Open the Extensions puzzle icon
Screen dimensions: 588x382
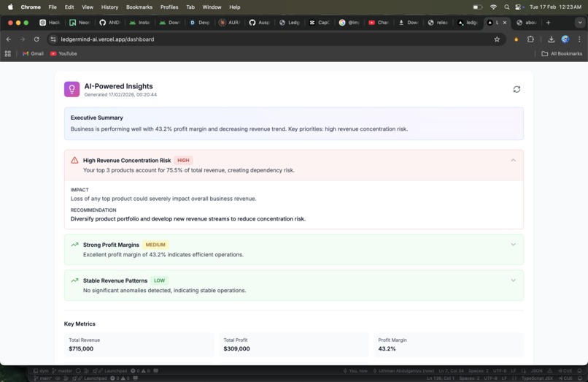[x=530, y=39]
